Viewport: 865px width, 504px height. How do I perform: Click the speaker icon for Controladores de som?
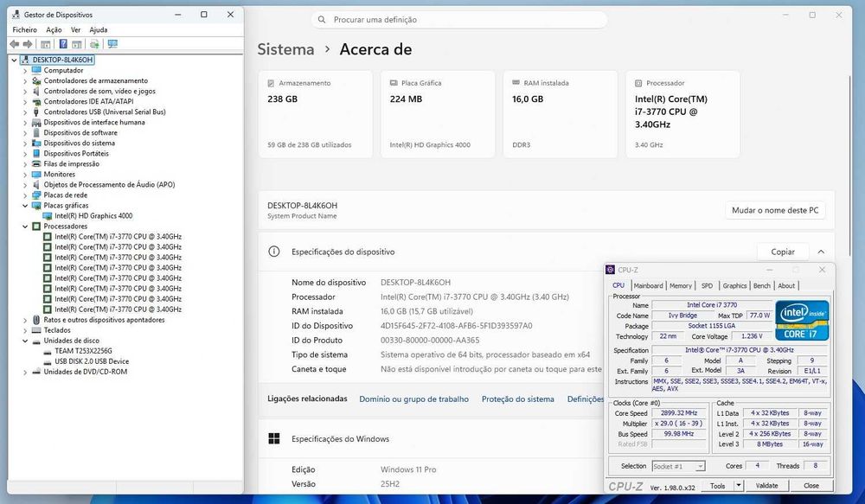36,91
